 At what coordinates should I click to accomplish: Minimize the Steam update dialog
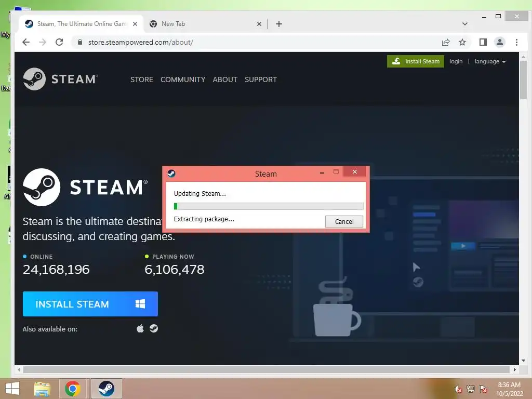(x=322, y=172)
